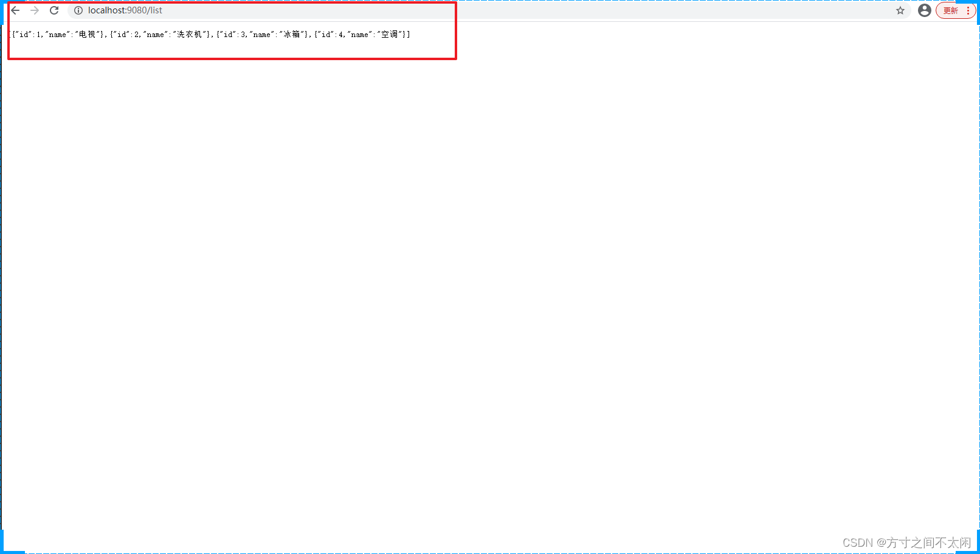Open the user profile avatar

point(925,10)
